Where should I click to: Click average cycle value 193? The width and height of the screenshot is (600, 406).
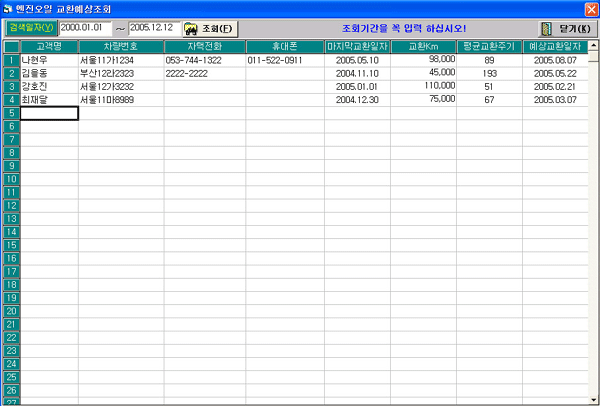pyautogui.click(x=489, y=73)
